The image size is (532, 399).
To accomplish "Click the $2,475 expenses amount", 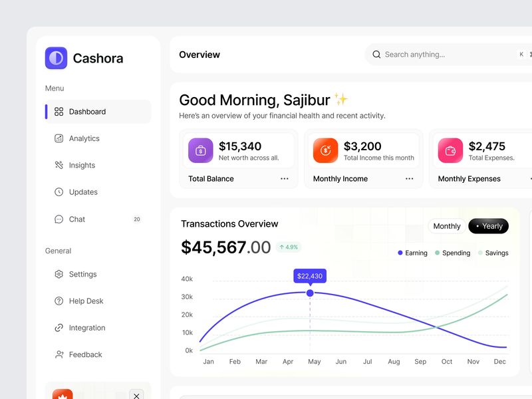I will tap(487, 146).
